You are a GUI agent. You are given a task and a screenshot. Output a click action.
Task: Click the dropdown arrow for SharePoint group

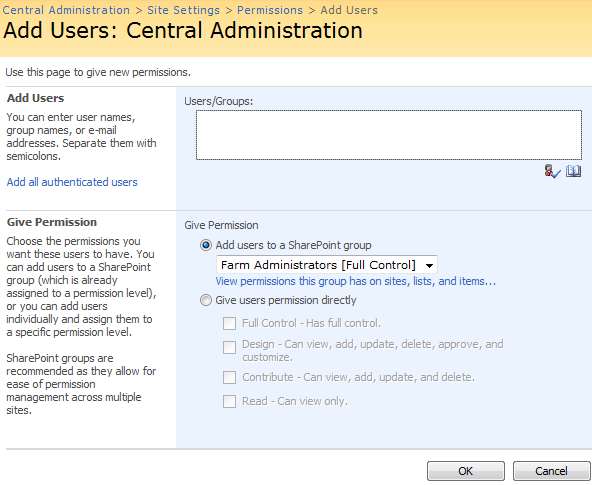429,265
